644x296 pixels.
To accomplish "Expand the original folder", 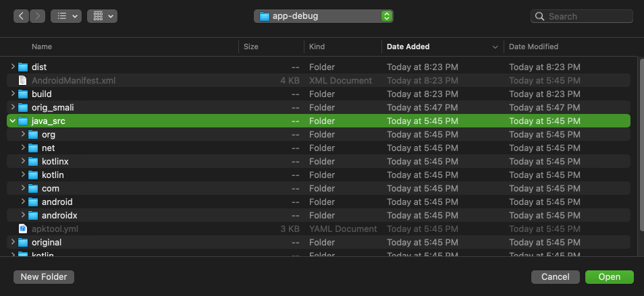I will coord(13,242).
